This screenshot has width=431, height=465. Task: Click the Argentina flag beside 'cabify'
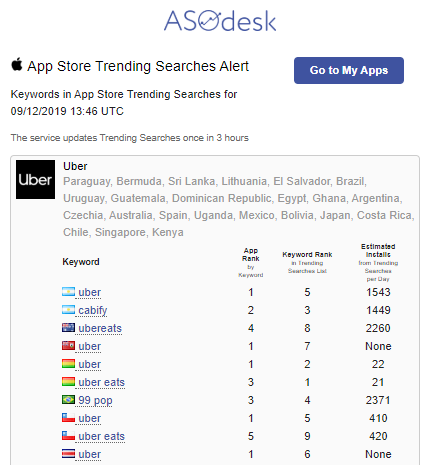(68, 310)
